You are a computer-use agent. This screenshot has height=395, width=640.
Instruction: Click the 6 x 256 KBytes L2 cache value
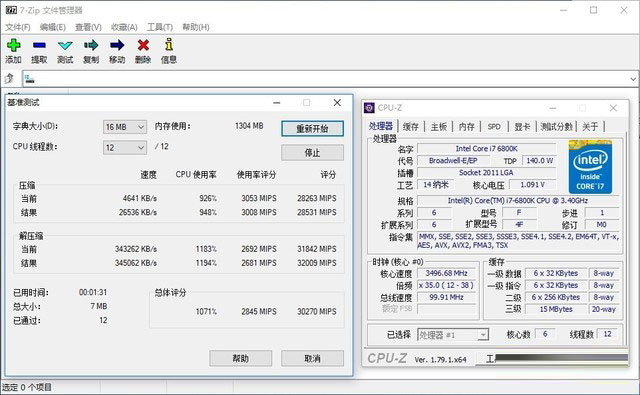point(556,297)
